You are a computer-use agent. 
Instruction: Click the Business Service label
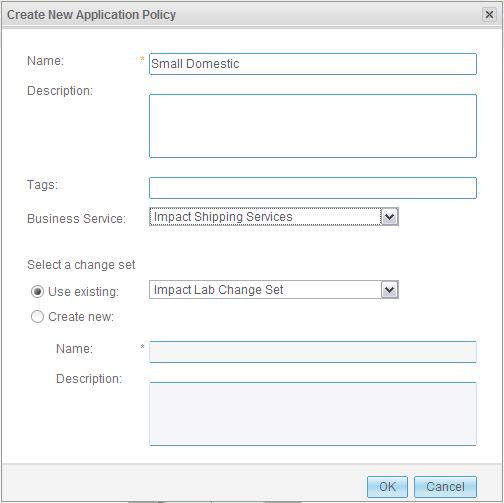[77, 219]
